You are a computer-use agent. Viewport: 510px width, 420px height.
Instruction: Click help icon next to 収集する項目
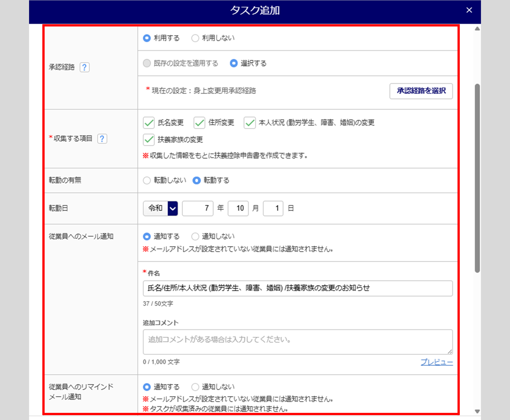click(x=102, y=139)
